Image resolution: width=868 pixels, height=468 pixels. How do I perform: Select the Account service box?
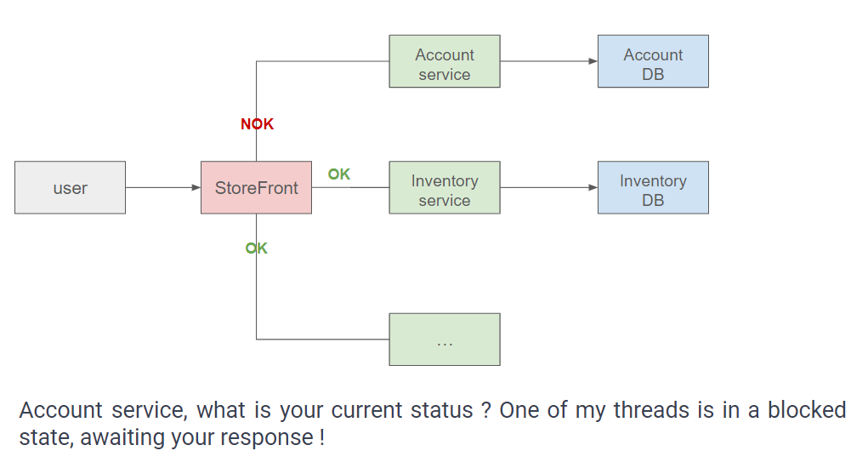[x=445, y=61]
